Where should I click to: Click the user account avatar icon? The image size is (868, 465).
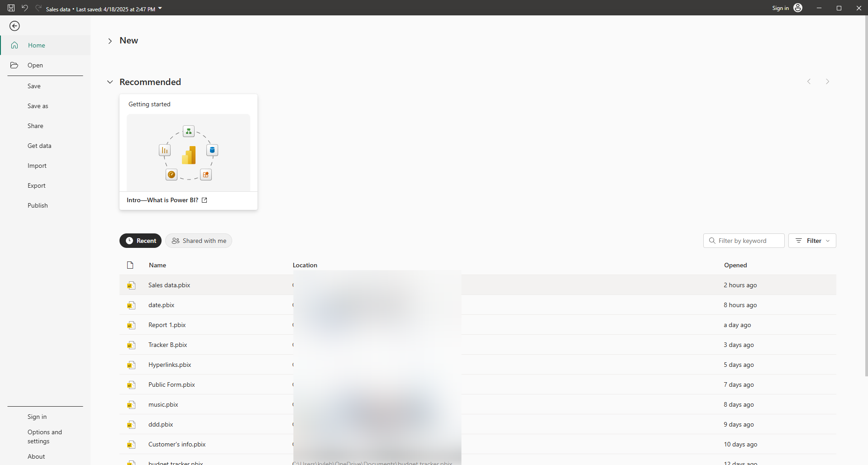coord(798,8)
